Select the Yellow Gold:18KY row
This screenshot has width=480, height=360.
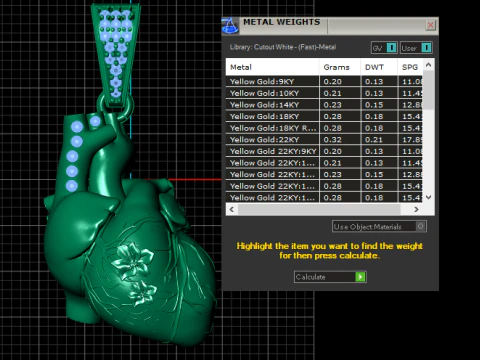(x=324, y=117)
